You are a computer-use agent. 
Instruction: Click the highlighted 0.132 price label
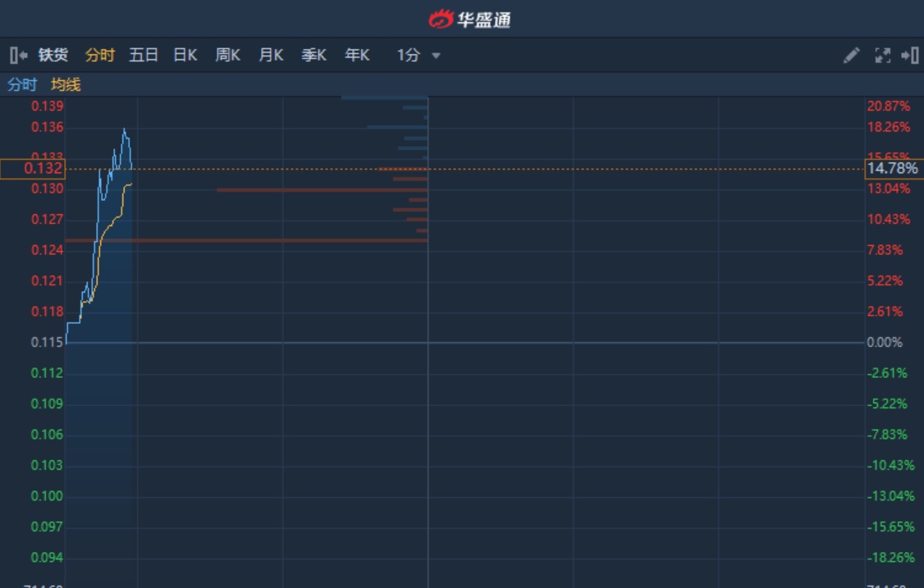click(32, 168)
